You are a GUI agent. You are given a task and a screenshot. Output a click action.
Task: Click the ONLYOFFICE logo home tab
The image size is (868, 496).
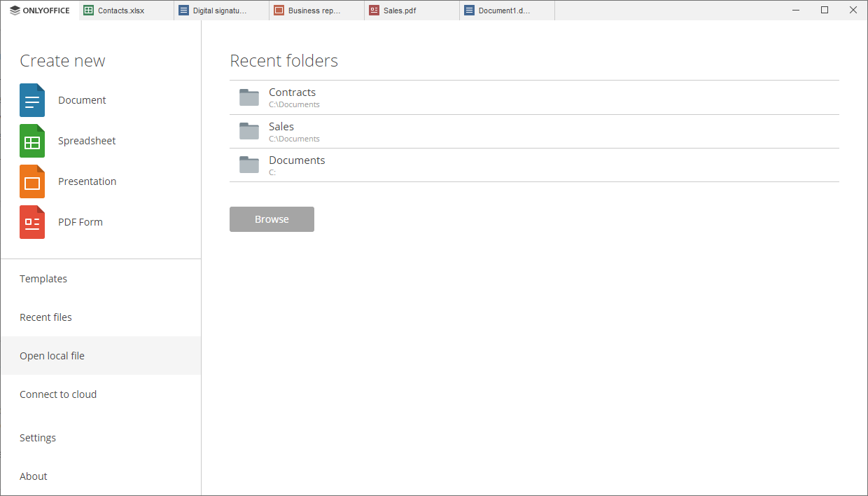(x=40, y=11)
